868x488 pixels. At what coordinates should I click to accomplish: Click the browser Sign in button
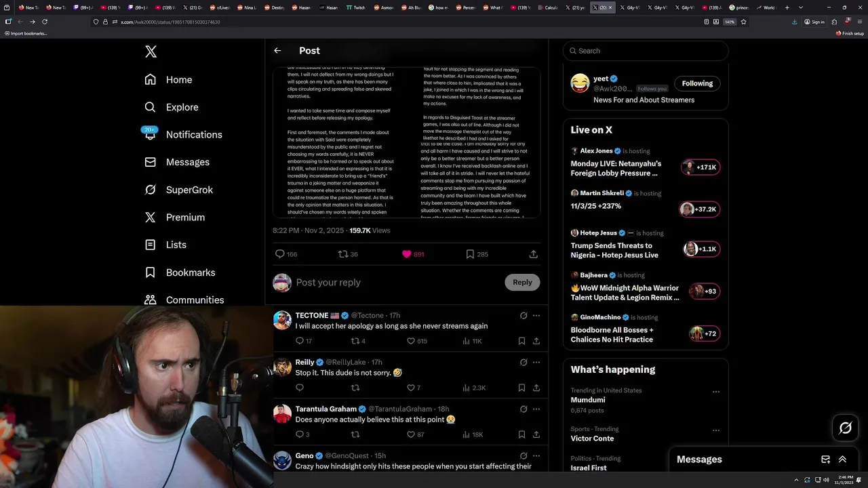[x=814, y=22]
